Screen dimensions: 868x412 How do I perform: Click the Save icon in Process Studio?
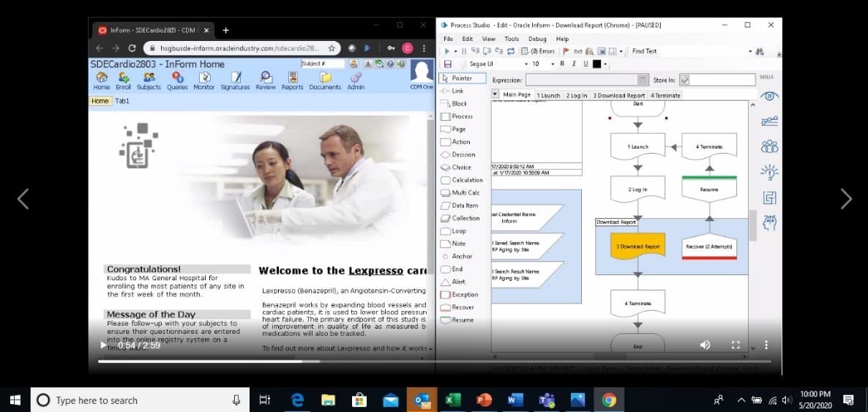tap(448, 64)
